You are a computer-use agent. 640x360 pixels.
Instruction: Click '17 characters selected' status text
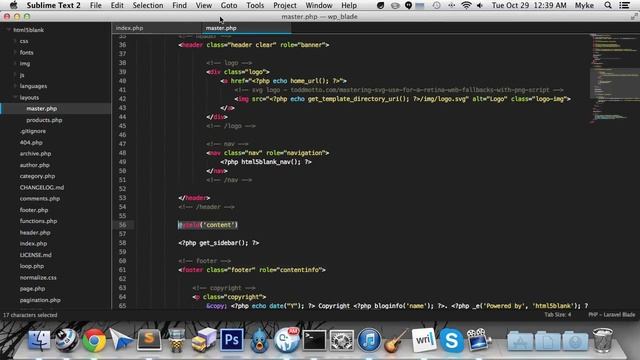coord(30,315)
